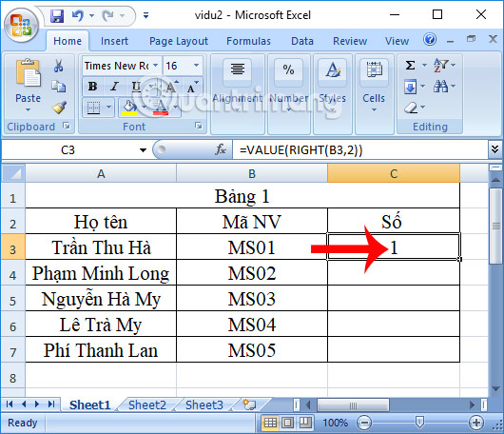The height and width of the screenshot is (434, 504).
Task: Toggle Underline formatting
Action: tap(136, 87)
